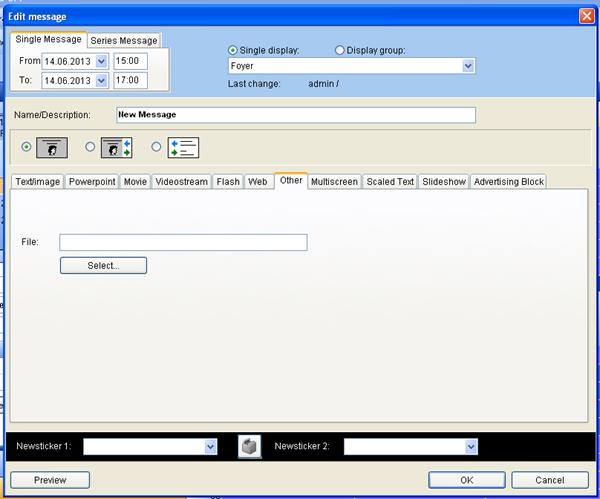Viewport: 600px width, 499px height.
Task: Click the icon button between the Newsticker dropdowns
Action: tap(249, 447)
